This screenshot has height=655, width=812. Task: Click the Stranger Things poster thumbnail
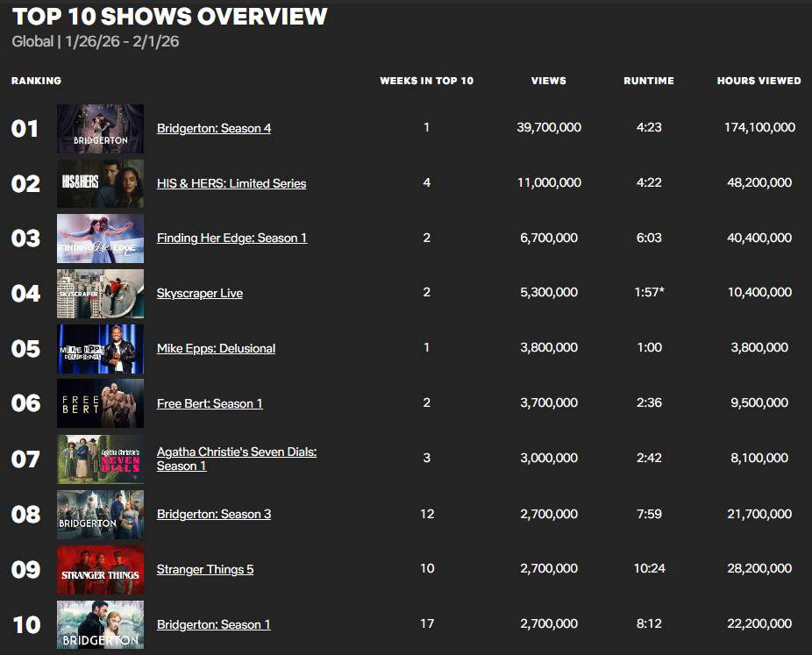[101, 570]
